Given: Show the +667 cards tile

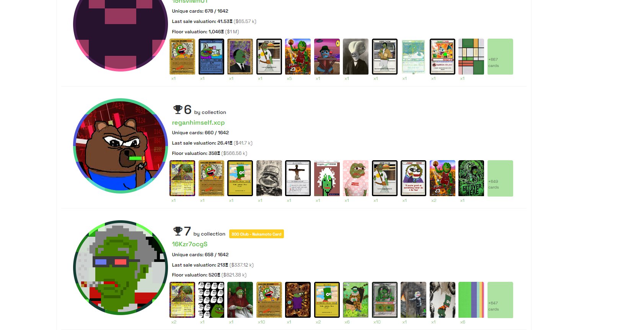Looking at the screenshot, I should 500,57.
